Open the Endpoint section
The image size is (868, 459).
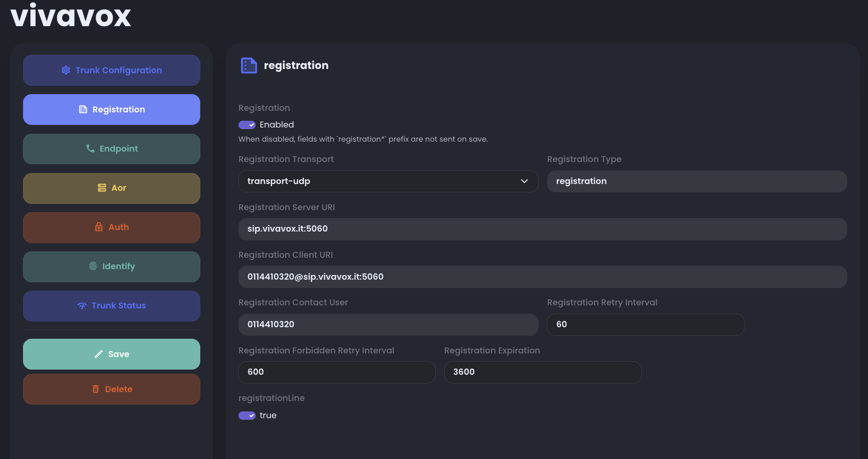[111, 148]
